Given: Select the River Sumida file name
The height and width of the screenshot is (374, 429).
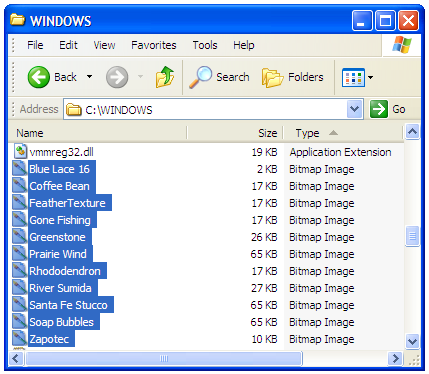Looking at the screenshot, I should pos(60,288).
